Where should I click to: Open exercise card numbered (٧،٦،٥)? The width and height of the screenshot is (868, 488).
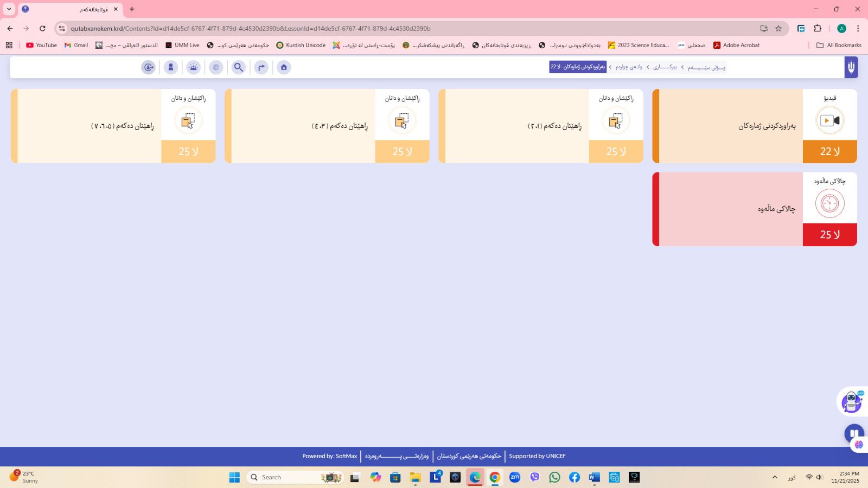click(113, 126)
